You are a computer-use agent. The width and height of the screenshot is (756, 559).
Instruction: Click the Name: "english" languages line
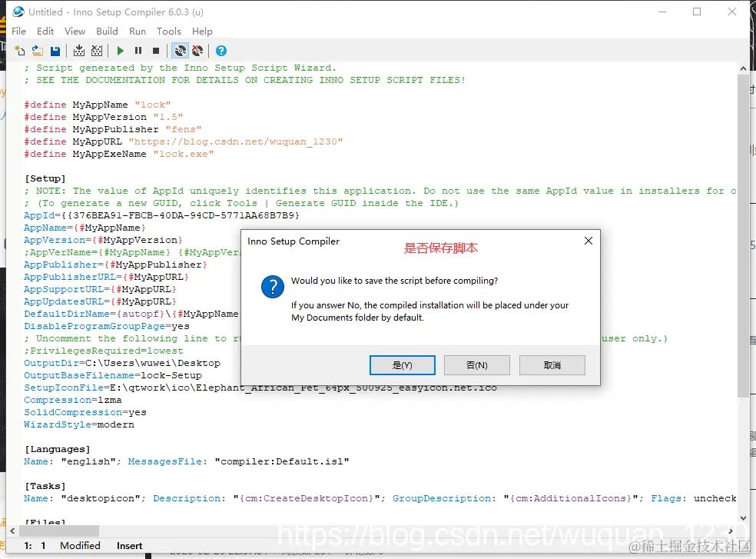pyautogui.click(x=187, y=461)
